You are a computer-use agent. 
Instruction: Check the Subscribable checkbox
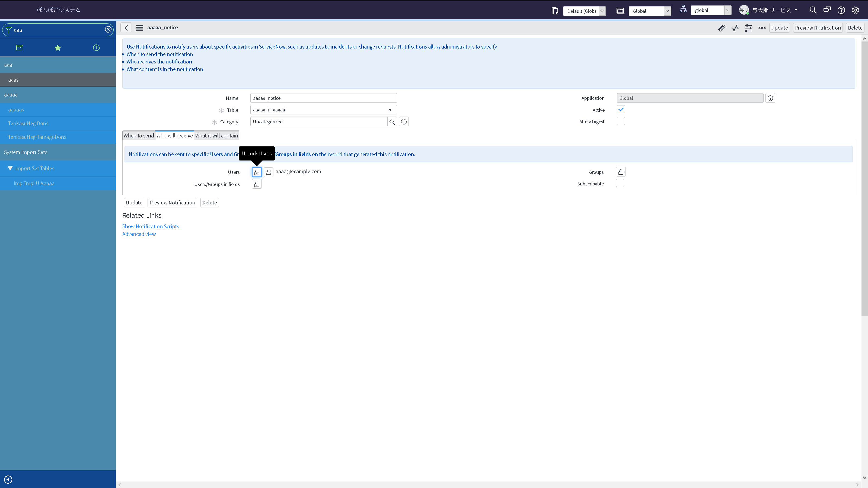[620, 184]
